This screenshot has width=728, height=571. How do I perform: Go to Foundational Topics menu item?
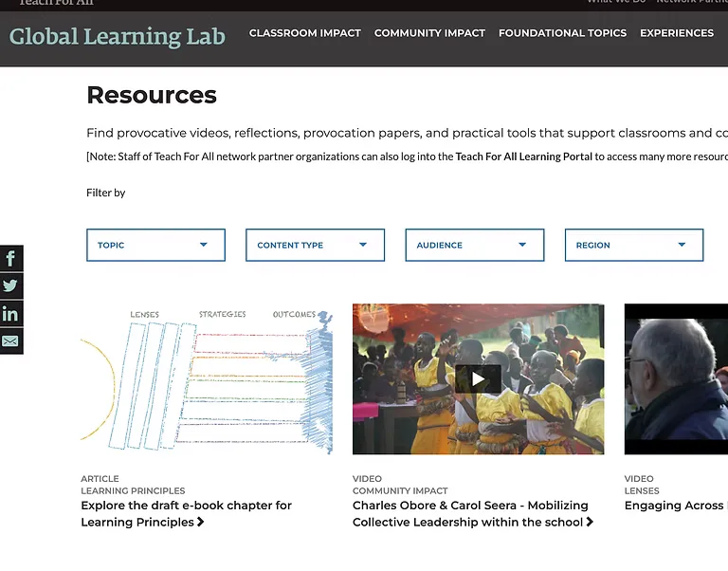pyautogui.click(x=563, y=33)
